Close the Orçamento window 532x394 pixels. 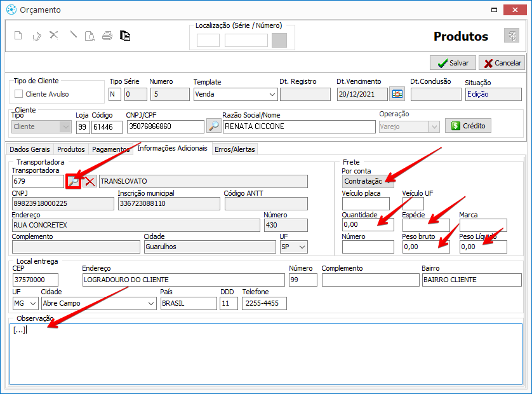click(515, 10)
